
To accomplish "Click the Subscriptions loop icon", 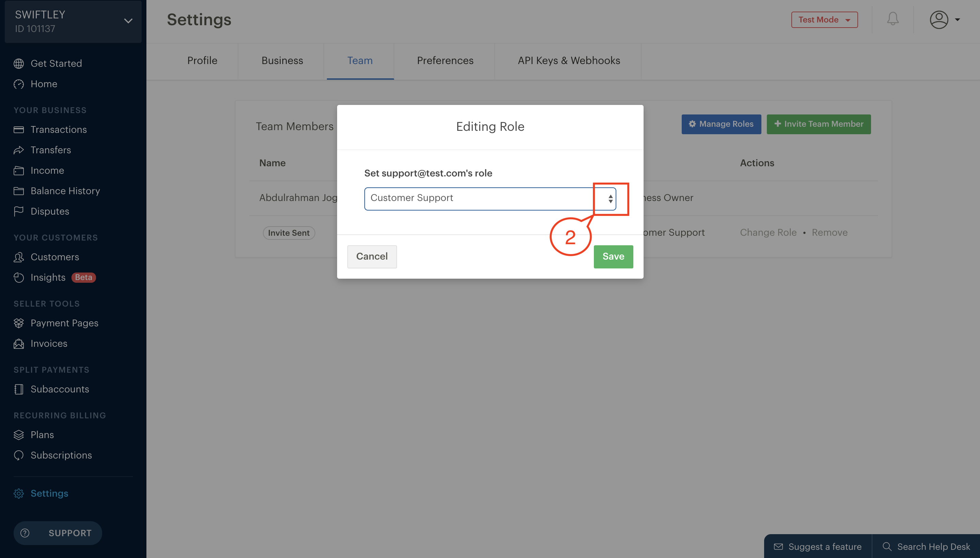I will 18,455.
